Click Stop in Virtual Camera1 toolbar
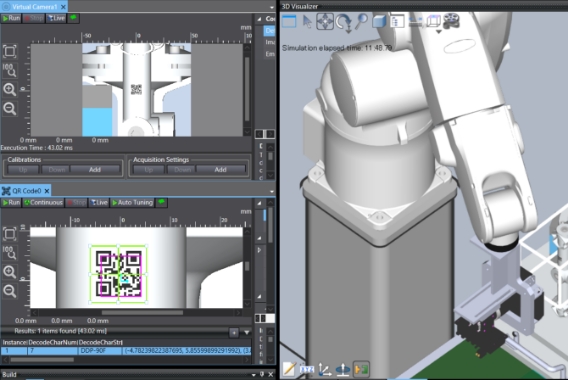568x380 pixels. pyautogui.click(x=33, y=18)
